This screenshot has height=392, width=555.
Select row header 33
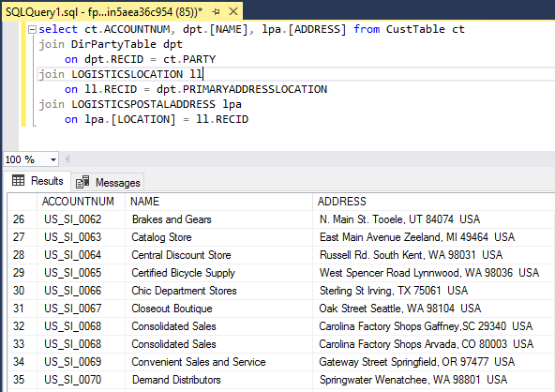tap(22, 344)
